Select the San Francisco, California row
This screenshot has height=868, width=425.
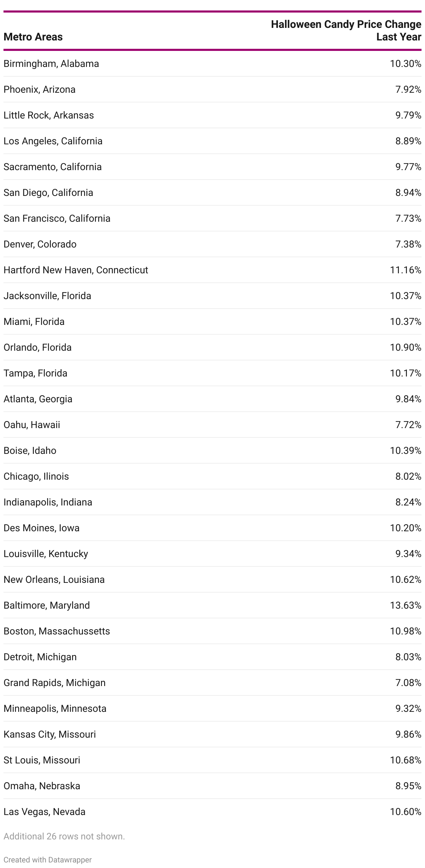(212, 219)
